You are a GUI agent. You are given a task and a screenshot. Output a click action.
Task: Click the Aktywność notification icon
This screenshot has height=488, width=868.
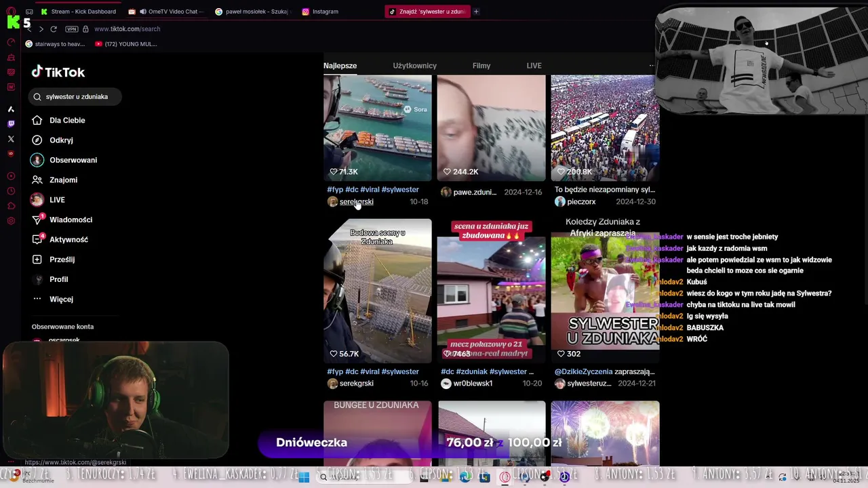pyautogui.click(x=37, y=239)
